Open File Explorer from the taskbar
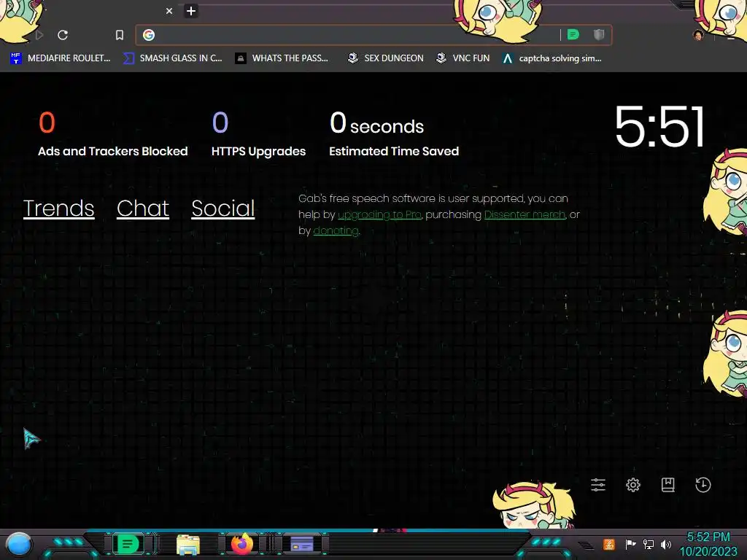747x560 pixels. (187, 544)
